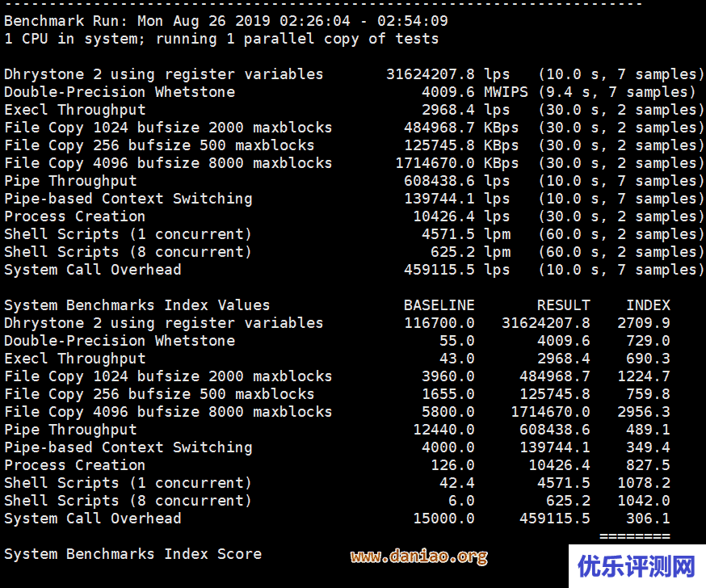Click the Benchmark Run date header line

[225, 21]
